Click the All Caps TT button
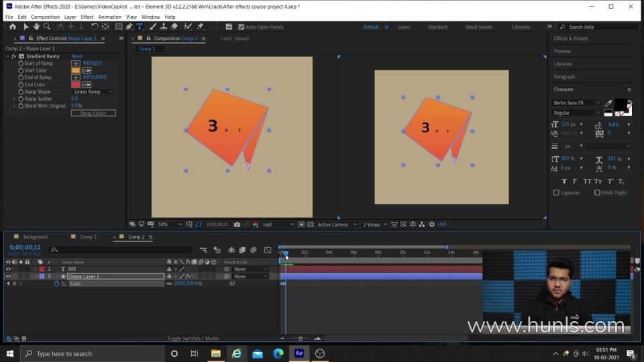The height and width of the screenshot is (362, 644). 587,182
